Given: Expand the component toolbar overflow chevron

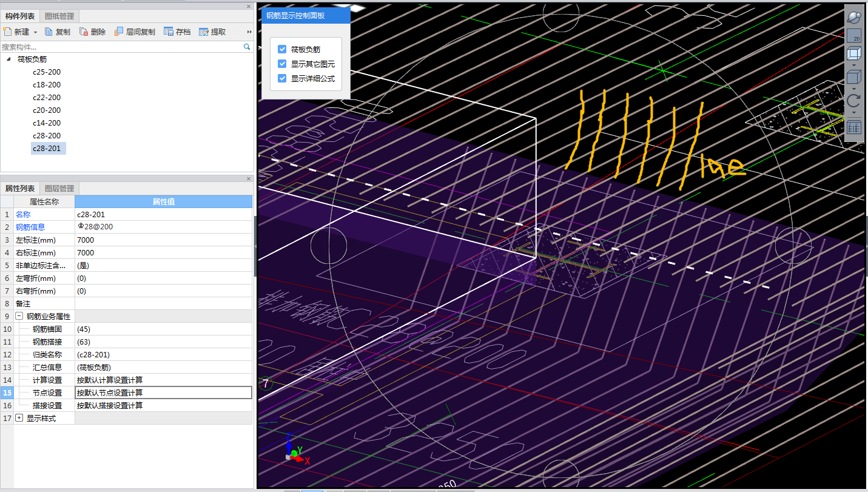Looking at the screenshot, I should pos(249,32).
